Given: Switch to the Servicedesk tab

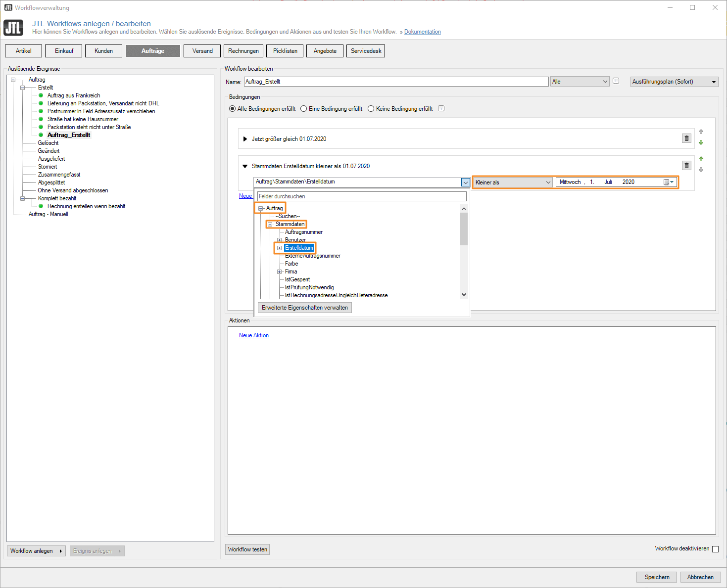Looking at the screenshot, I should [x=366, y=51].
